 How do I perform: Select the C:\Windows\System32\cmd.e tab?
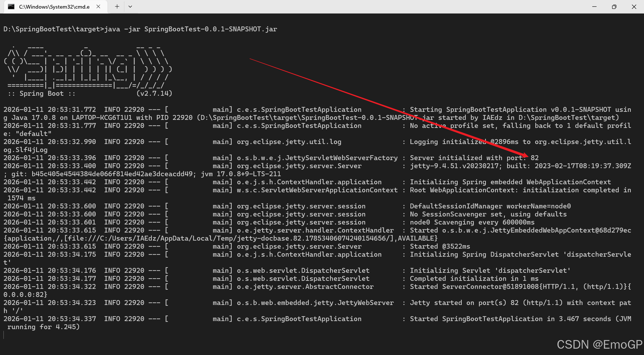click(x=54, y=7)
